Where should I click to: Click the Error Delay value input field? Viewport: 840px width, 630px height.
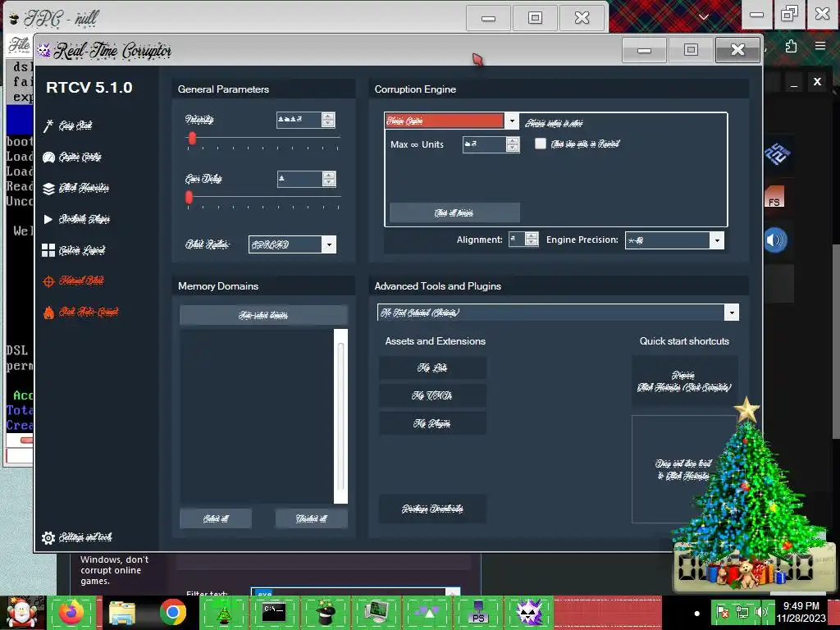[x=300, y=179]
